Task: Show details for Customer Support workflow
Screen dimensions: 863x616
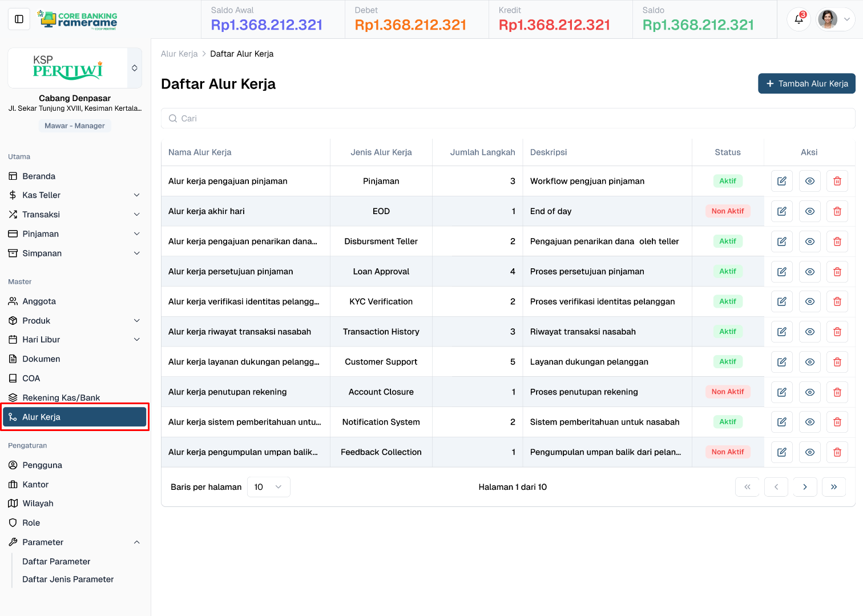Action: [809, 362]
